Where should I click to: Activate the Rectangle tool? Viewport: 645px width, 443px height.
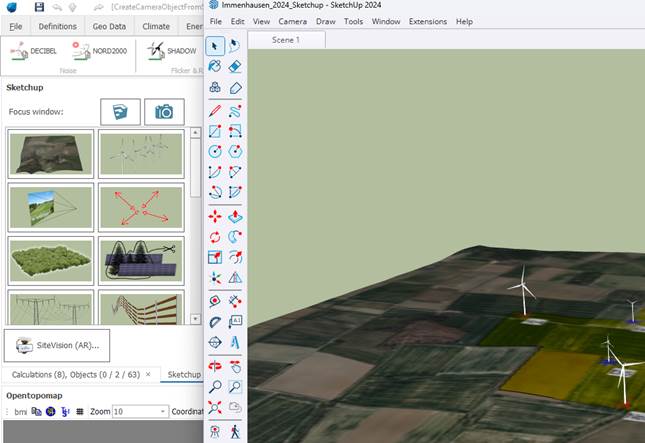click(215, 131)
